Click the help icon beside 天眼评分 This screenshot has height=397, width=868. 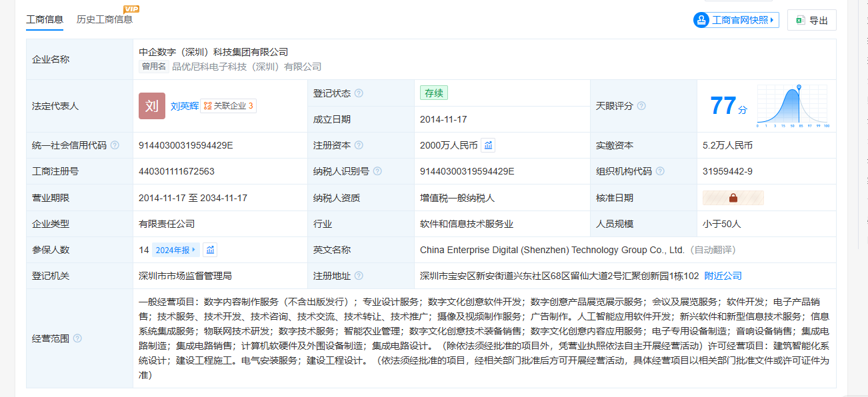point(641,106)
